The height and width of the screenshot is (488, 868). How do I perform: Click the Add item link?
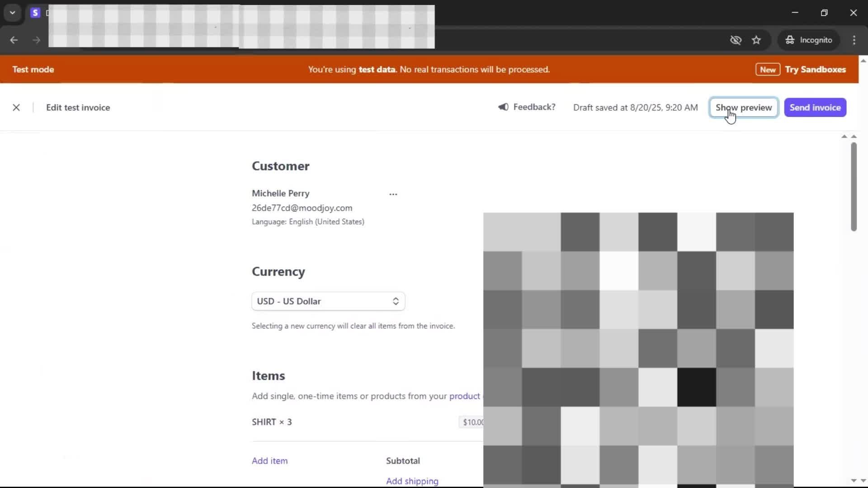269,461
